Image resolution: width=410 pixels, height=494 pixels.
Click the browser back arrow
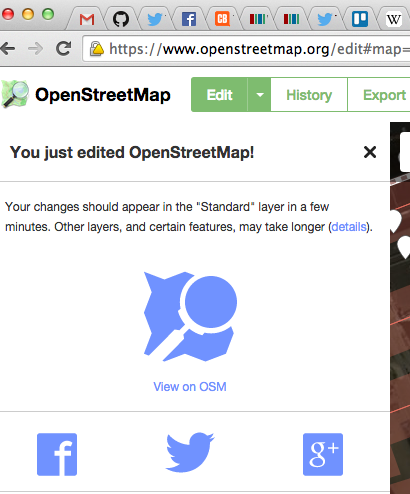(x=8, y=49)
